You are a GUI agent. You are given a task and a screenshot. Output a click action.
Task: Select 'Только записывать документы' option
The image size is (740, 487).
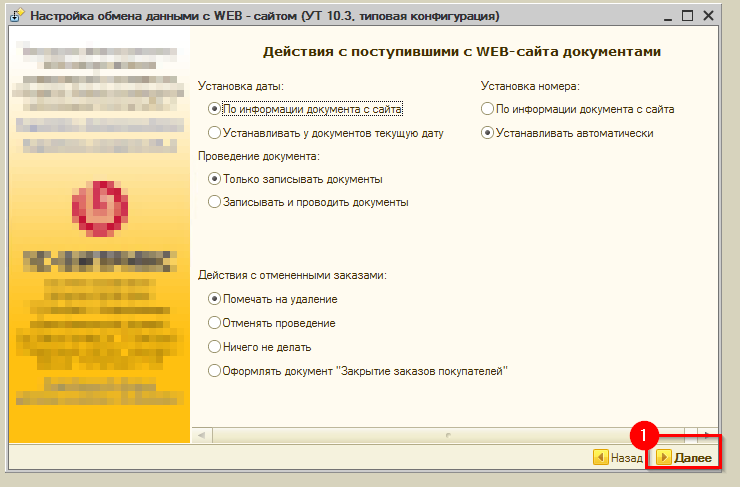[214, 179]
